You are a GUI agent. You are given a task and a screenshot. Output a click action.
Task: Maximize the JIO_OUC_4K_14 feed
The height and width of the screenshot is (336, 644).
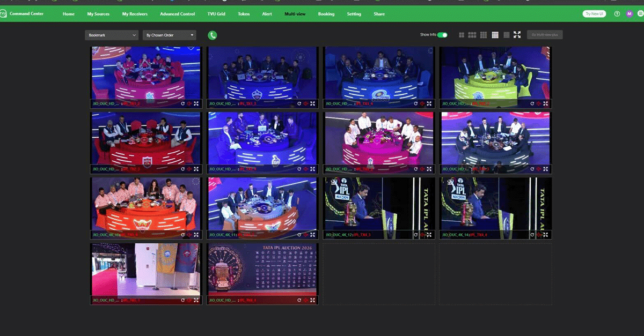[545, 235]
